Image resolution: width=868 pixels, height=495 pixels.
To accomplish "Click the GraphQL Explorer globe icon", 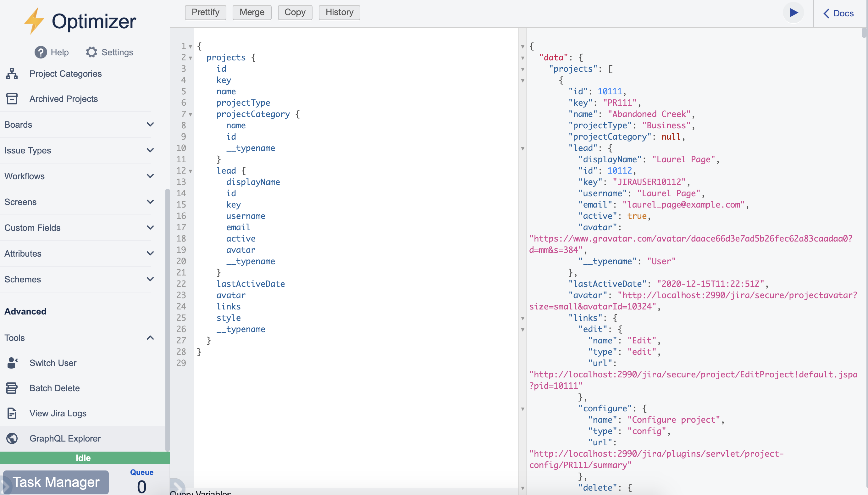I will pos(12,439).
